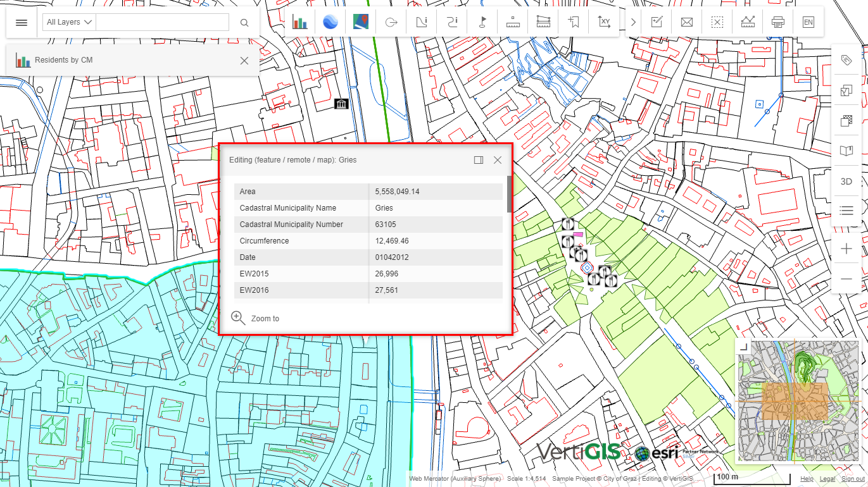Open the Help link

coord(807,478)
